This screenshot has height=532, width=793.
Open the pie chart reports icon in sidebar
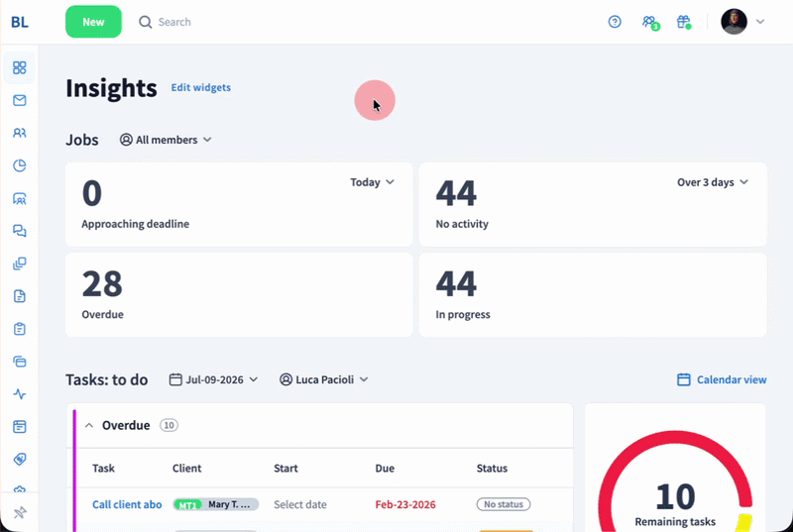[x=19, y=165]
